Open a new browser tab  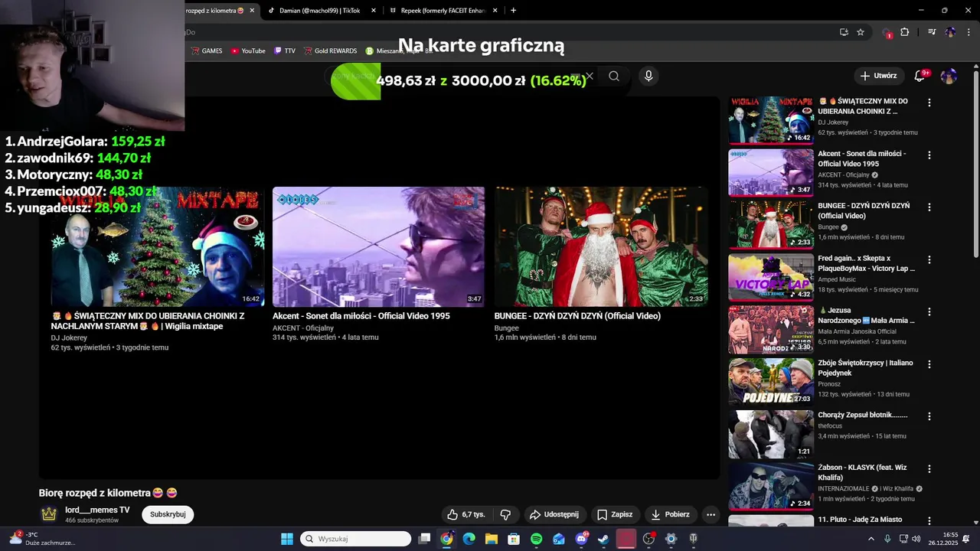pyautogui.click(x=513, y=11)
